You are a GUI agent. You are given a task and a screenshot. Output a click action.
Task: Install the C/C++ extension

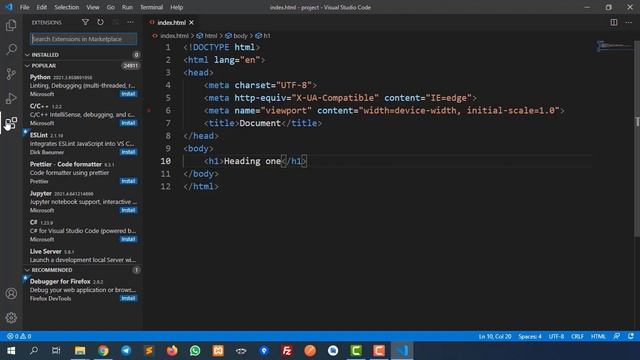128,123
